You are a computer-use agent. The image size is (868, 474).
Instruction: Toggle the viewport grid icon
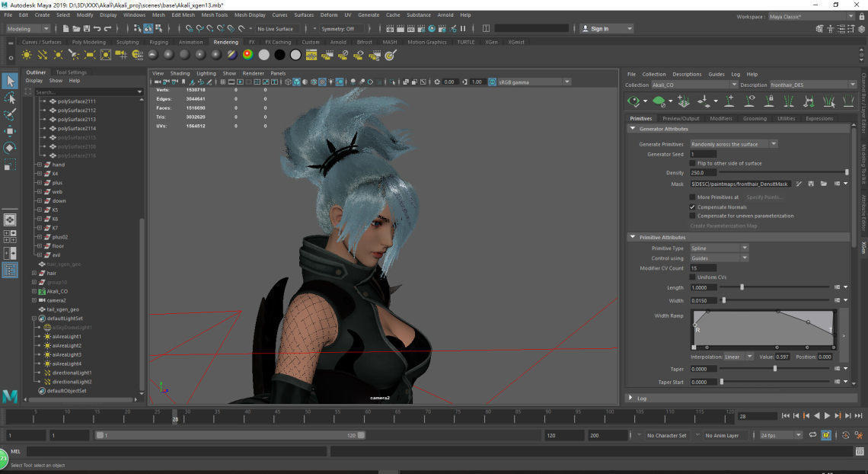tap(222, 82)
